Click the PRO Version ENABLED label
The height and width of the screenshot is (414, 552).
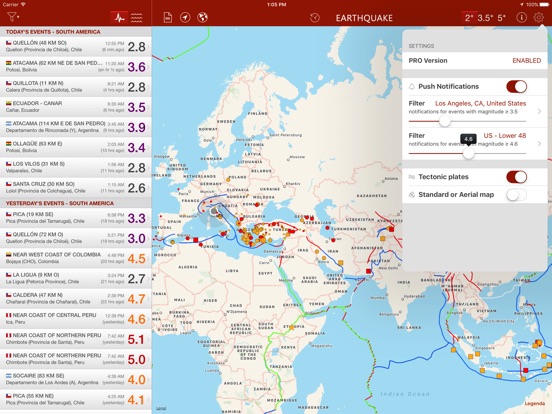pos(526,61)
